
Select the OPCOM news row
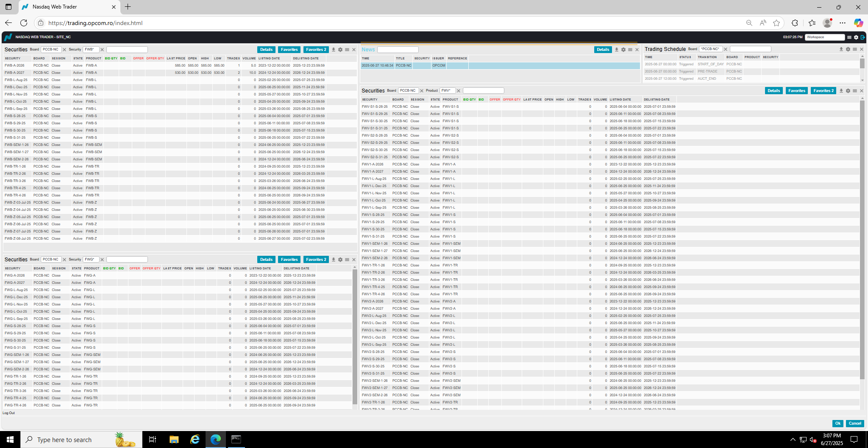point(500,66)
